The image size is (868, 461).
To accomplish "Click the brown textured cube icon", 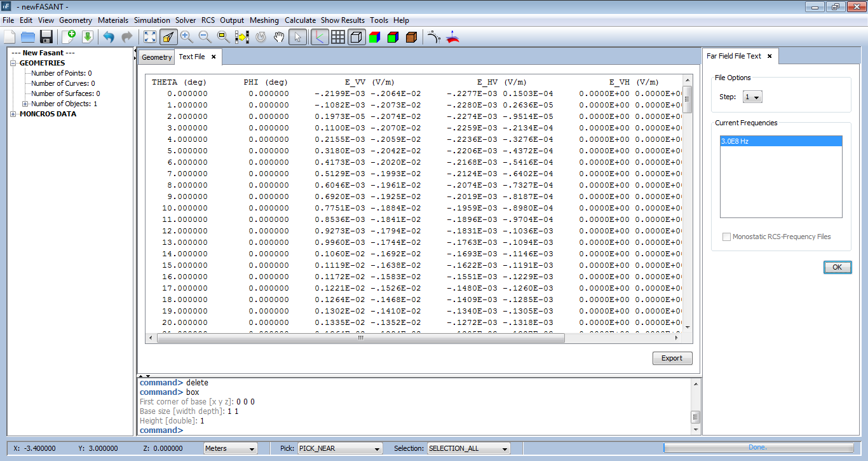I will (411, 37).
